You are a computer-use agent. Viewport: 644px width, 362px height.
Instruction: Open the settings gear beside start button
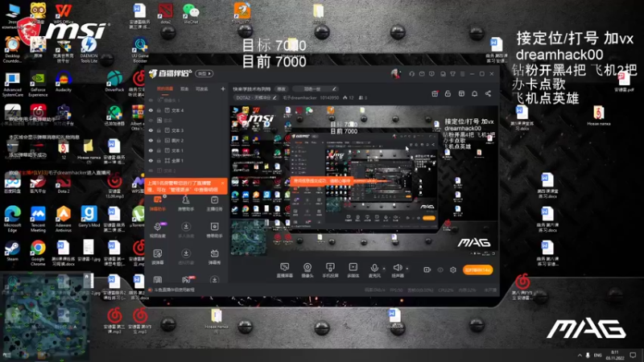coord(453,269)
